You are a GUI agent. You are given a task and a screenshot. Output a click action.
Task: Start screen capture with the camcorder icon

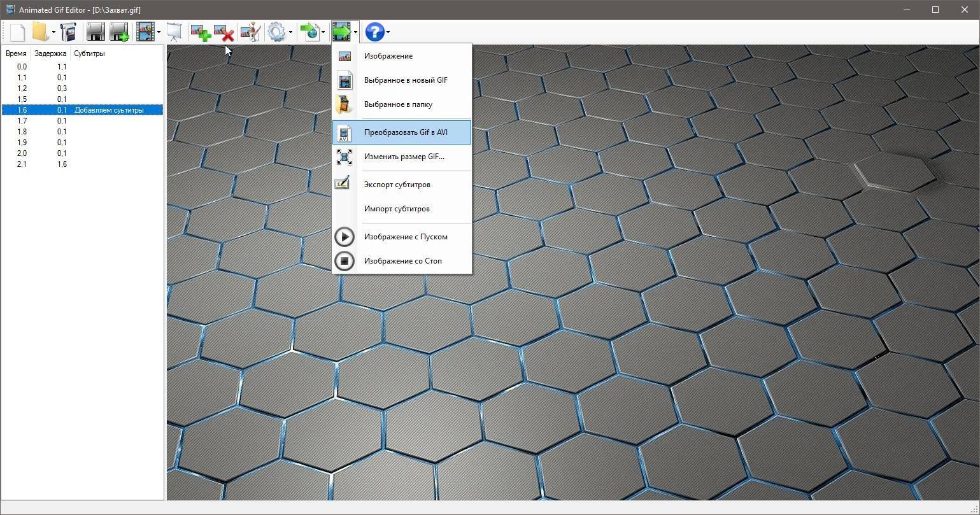pyautogui.click(x=69, y=32)
